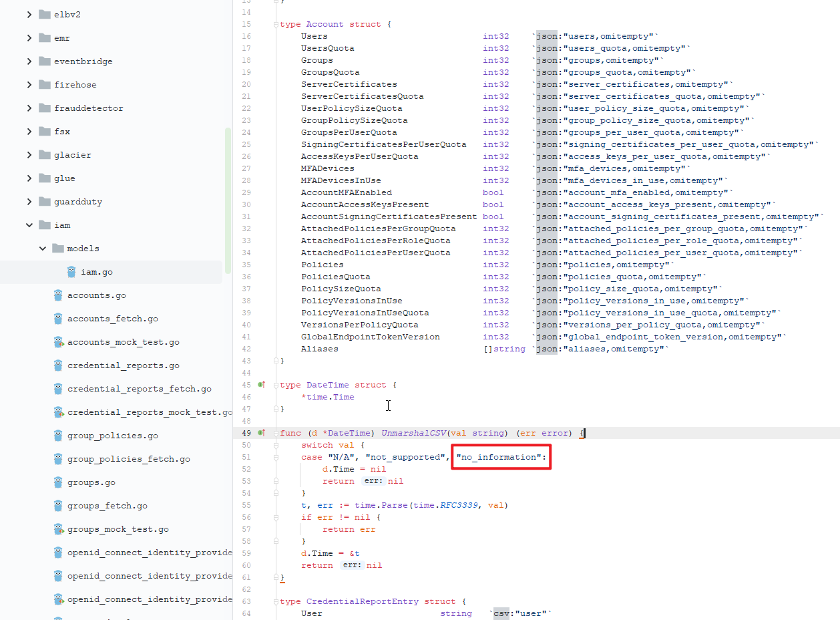This screenshot has width=840, height=620.
Task: Click the RFC3339 constant in line 55
Action: coord(459,505)
